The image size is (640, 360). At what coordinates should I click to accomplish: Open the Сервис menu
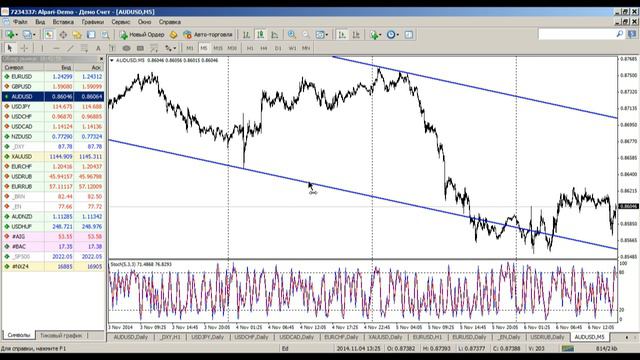[121, 22]
